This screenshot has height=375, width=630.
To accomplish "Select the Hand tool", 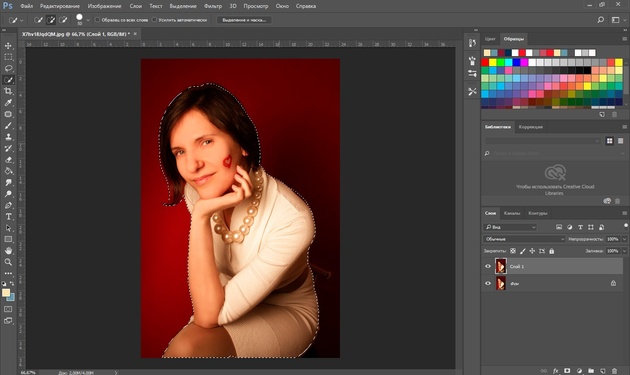I will (8, 251).
